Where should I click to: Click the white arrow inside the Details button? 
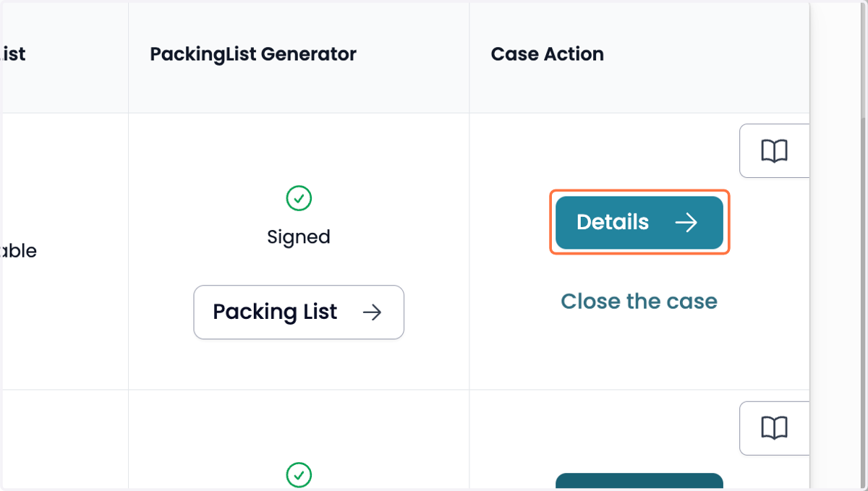686,223
